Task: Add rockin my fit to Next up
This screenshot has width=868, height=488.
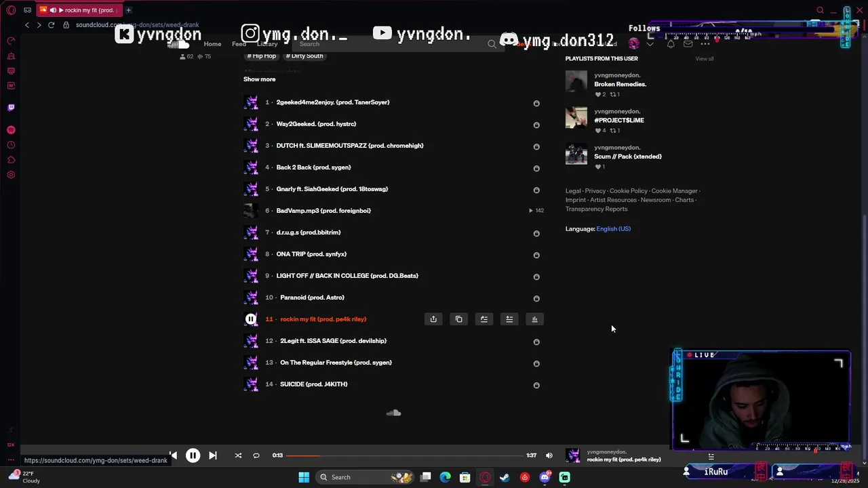Action: click(484, 319)
